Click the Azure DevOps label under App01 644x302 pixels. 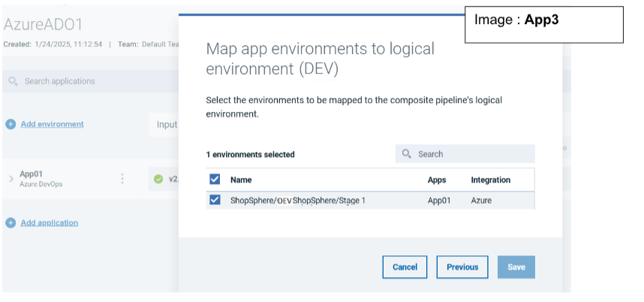[41, 184]
